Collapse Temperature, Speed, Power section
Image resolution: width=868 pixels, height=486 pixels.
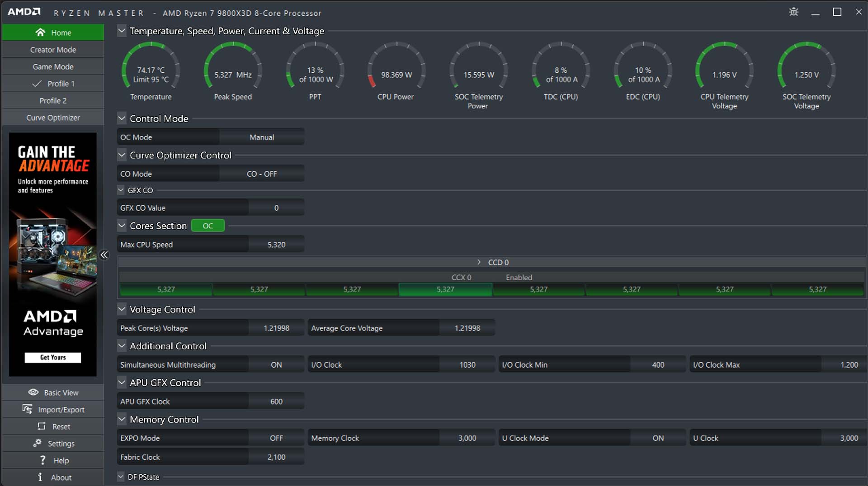122,31
